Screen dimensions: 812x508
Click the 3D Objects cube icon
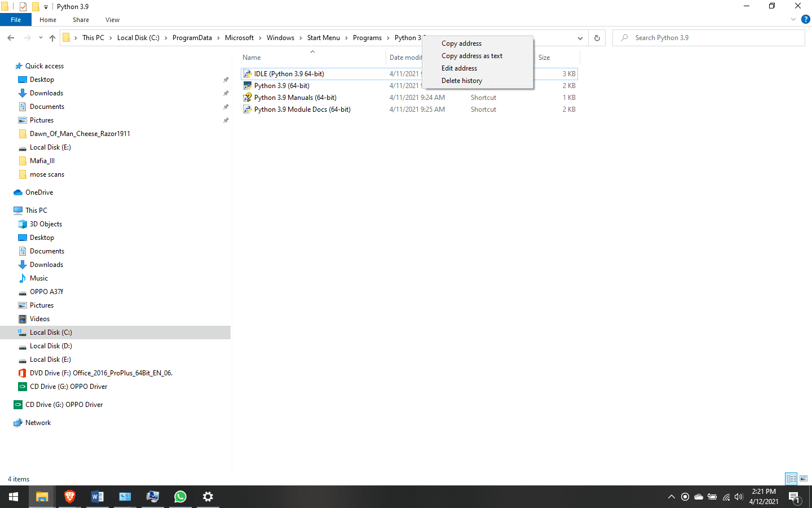tap(23, 224)
